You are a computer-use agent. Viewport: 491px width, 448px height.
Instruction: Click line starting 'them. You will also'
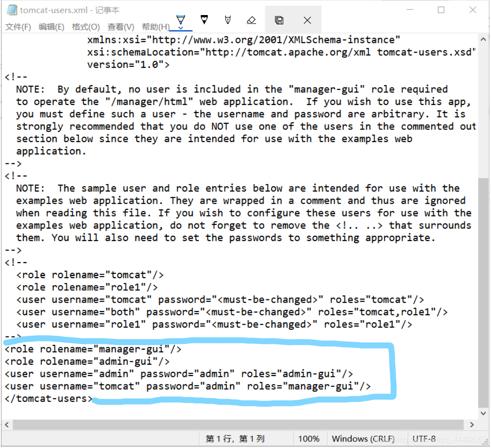point(226,238)
